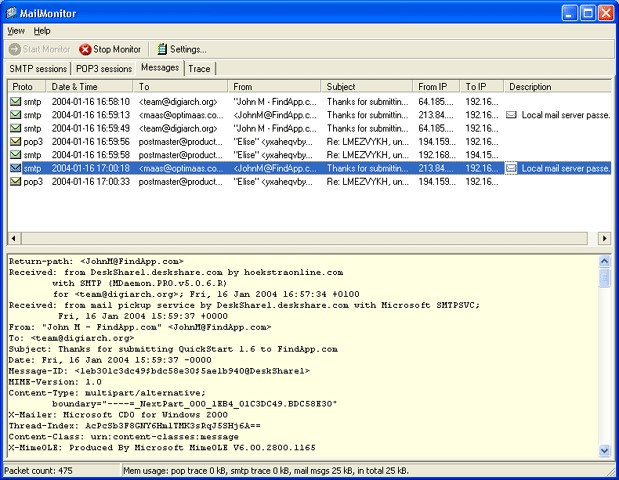The width and height of the screenshot is (619, 480).
Task: Maximize the MailMonitor window
Action: (587, 13)
